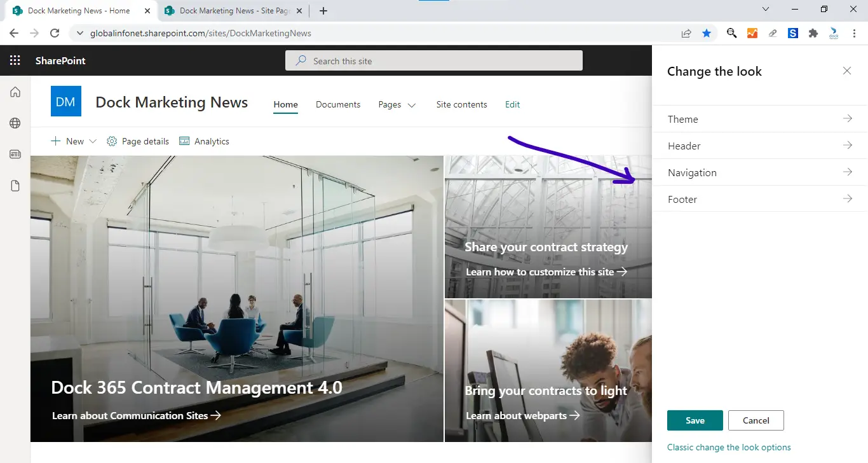Click the Dock Marketing News site title

(x=172, y=102)
